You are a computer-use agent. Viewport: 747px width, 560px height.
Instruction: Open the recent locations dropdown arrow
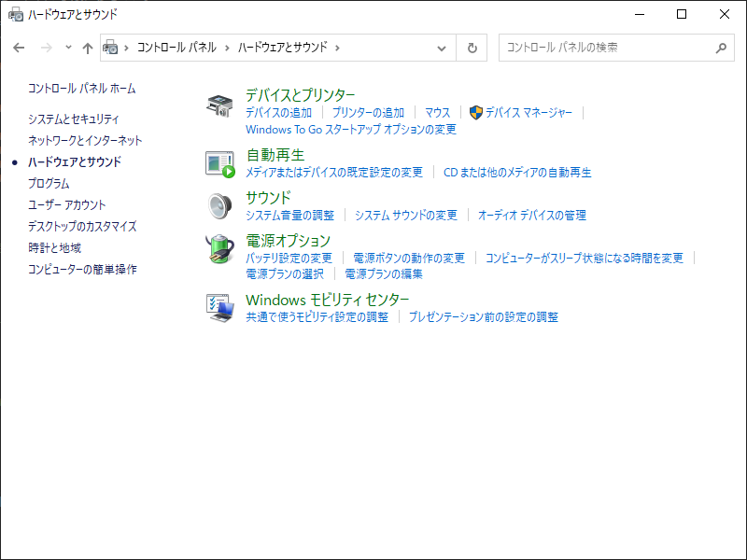click(x=68, y=48)
